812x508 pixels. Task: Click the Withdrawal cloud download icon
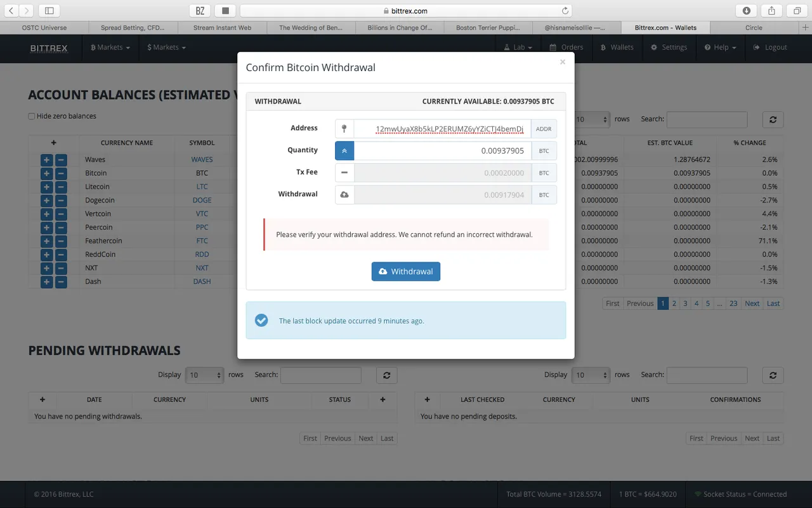[x=344, y=194]
